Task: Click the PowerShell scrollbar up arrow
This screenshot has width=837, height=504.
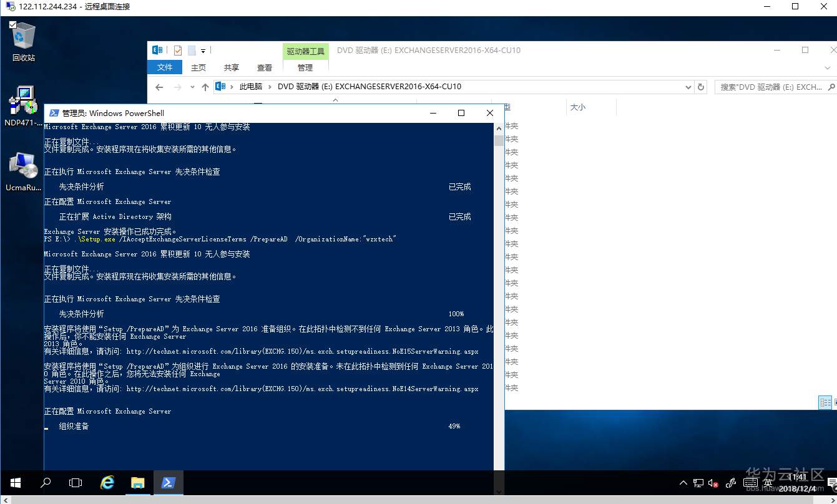Action: point(499,128)
